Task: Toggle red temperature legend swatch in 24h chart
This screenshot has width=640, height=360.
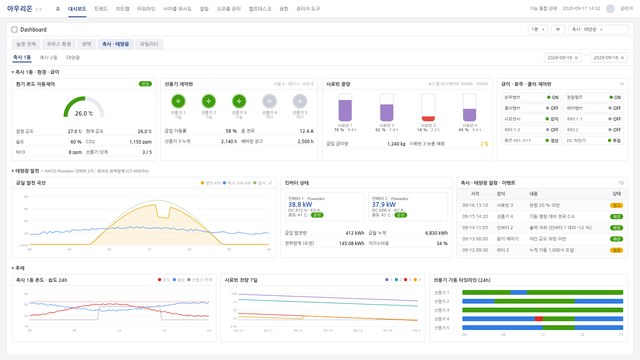Action: (160, 280)
